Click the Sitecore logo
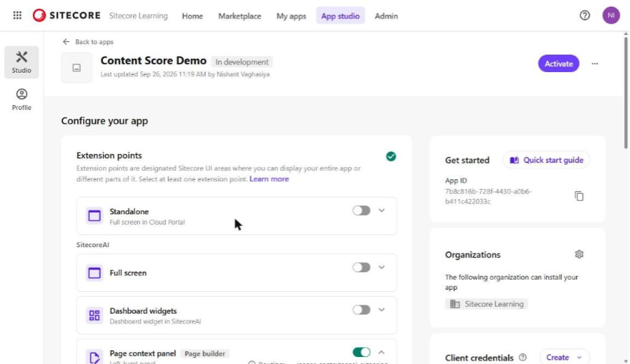 point(66,15)
